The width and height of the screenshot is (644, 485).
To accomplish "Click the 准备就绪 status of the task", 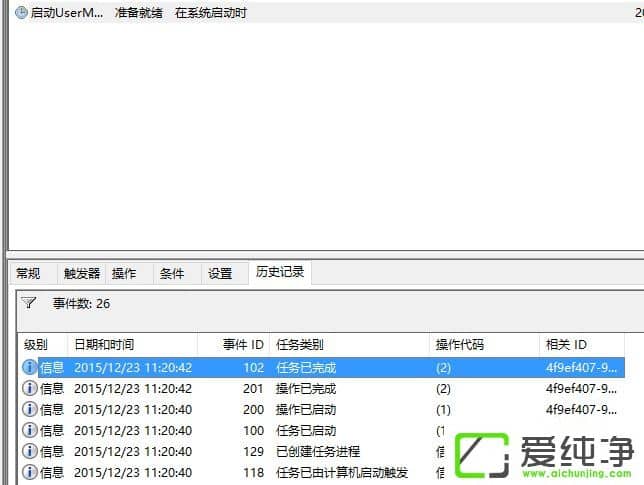I will [138, 13].
